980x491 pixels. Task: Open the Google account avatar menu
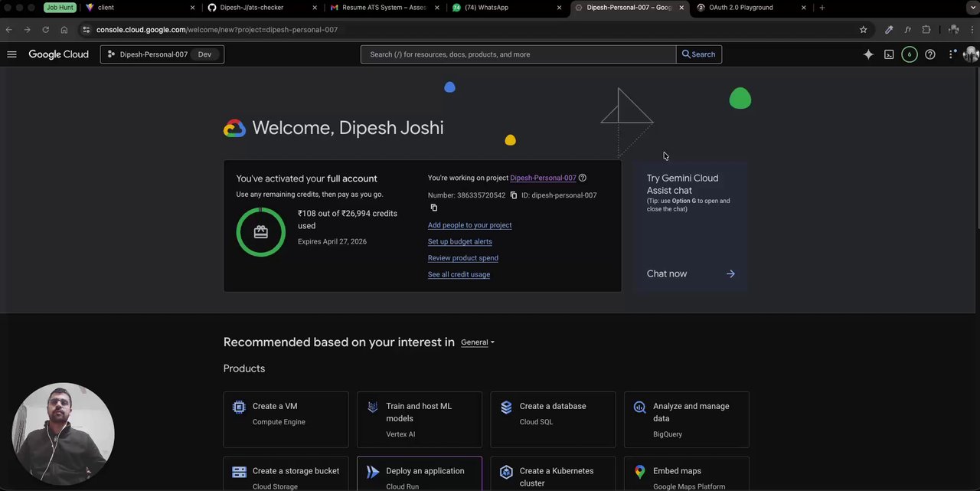coord(971,54)
